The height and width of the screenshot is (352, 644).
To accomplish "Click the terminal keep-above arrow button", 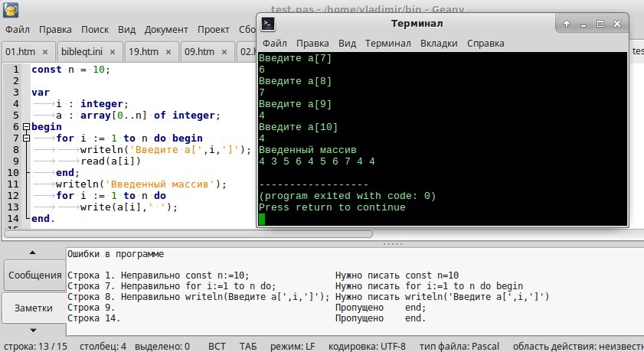I will coord(566,24).
